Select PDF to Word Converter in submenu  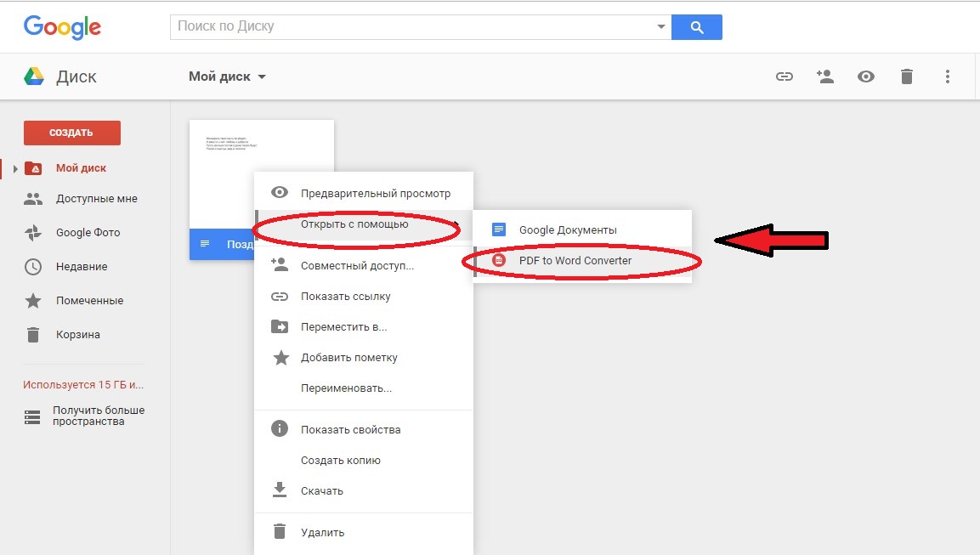(575, 261)
